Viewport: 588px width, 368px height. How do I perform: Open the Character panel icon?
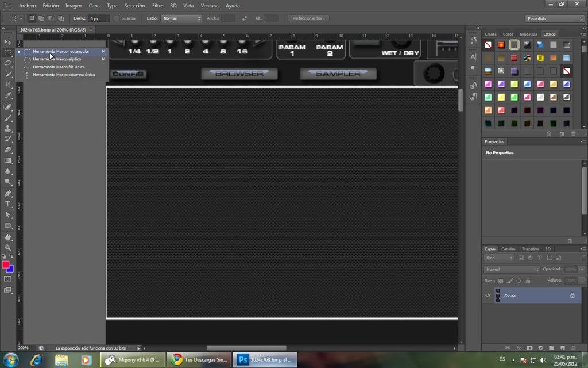(x=473, y=57)
